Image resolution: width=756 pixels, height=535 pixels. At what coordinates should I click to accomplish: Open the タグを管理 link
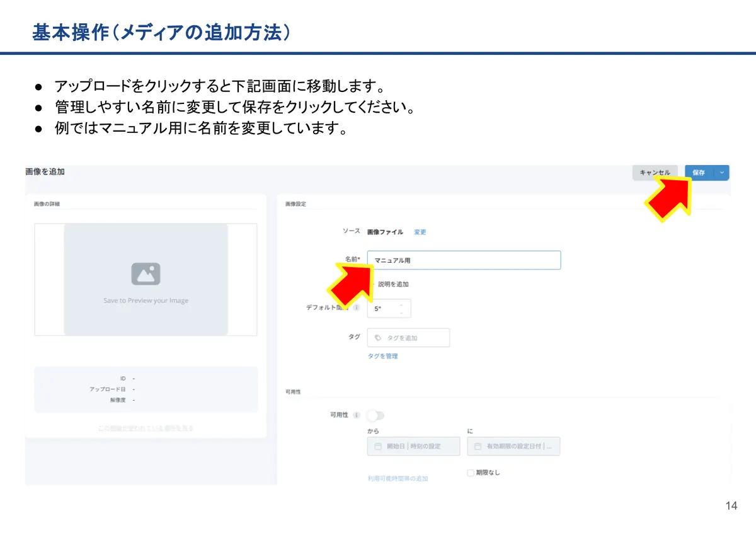coord(383,356)
